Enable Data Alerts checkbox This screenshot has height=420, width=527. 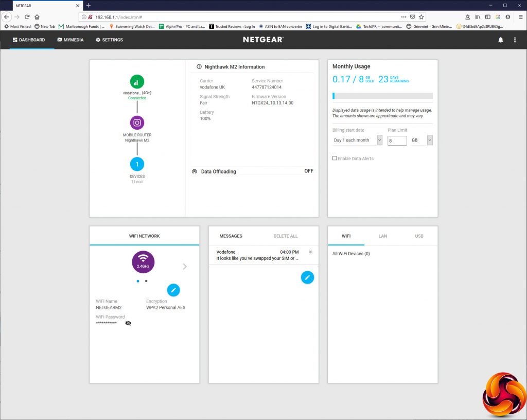click(x=335, y=158)
